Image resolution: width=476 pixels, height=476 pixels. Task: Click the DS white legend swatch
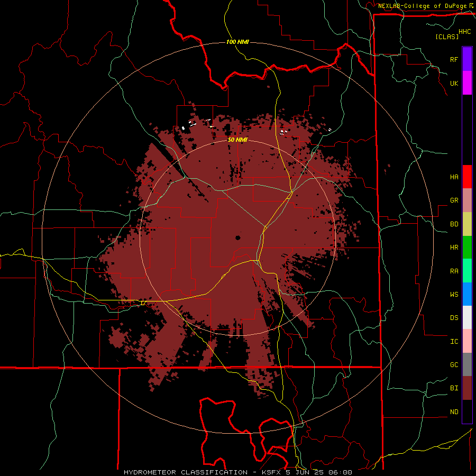(467, 317)
